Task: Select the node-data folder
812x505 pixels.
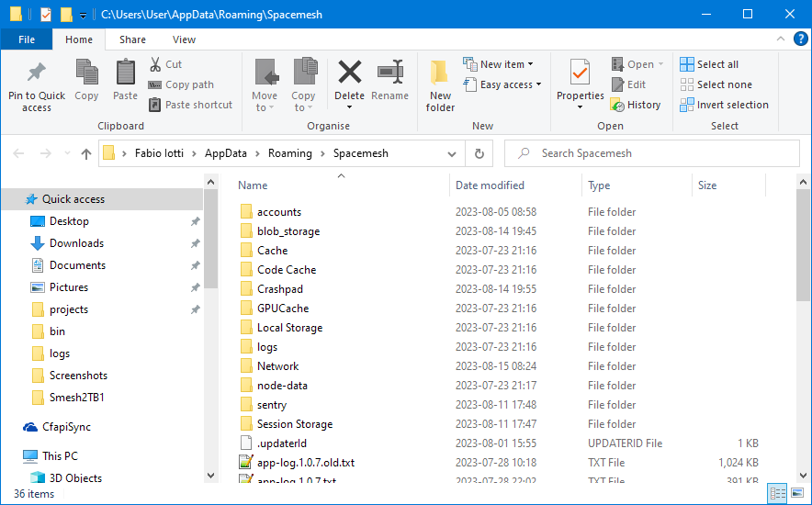Action: pos(282,386)
